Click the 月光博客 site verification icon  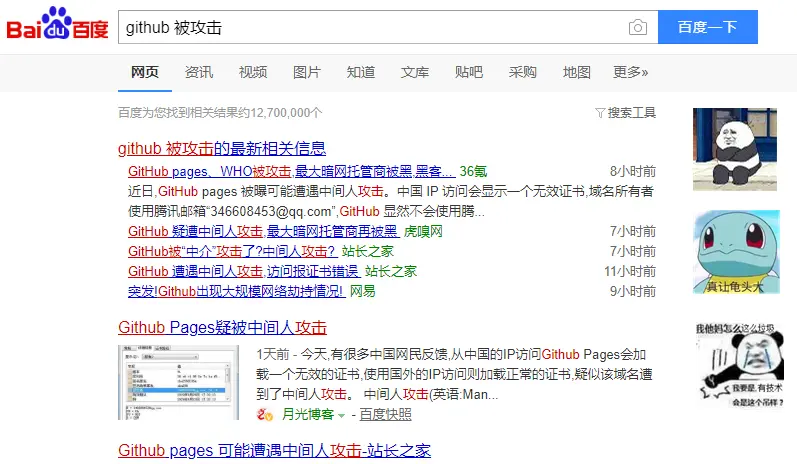264,414
